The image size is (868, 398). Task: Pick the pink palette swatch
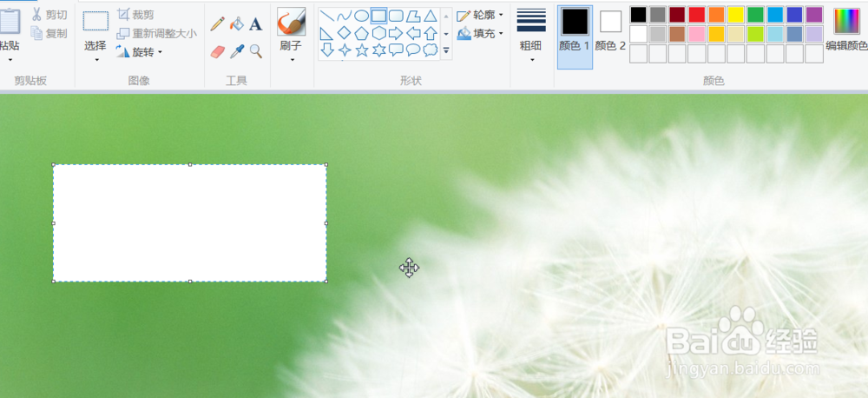(696, 34)
